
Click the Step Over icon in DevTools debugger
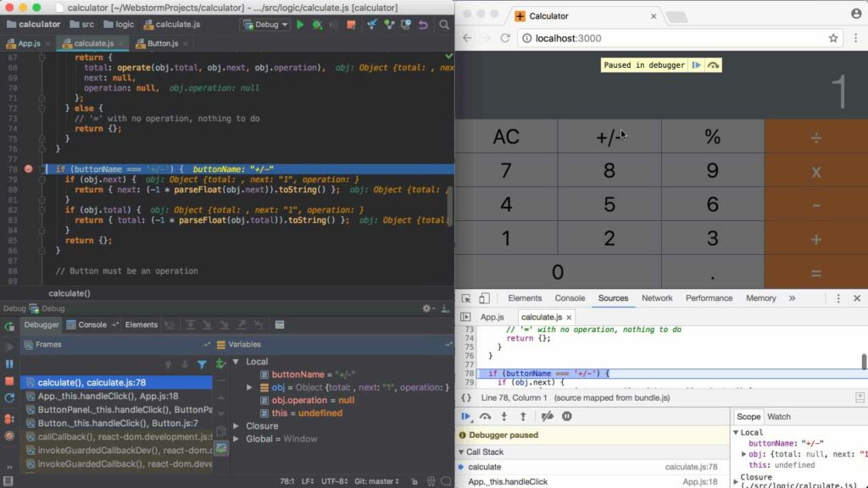(487, 415)
